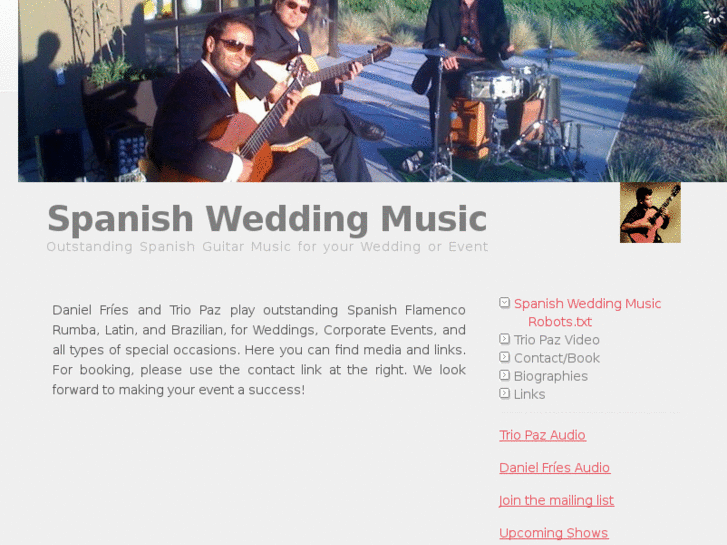Navigate to the Links page
The width and height of the screenshot is (727, 545).
(x=529, y=394)
